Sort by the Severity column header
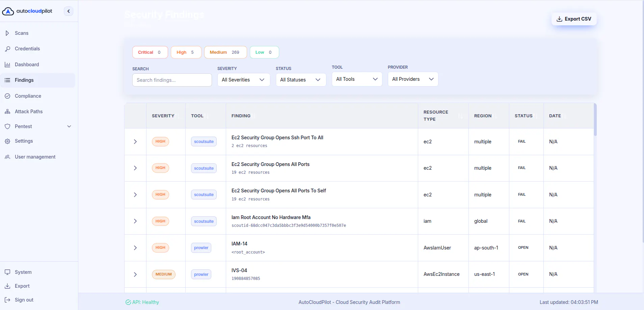644x310 pixels. click(x=166, y=116)
